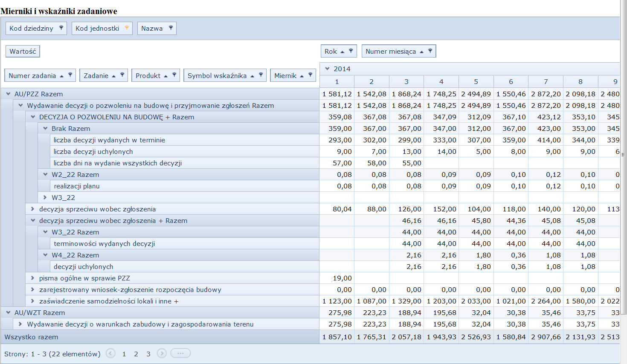This screenshot has width=627, height=364.
Task: Go to page 3 of results
Action: [148, 354]
